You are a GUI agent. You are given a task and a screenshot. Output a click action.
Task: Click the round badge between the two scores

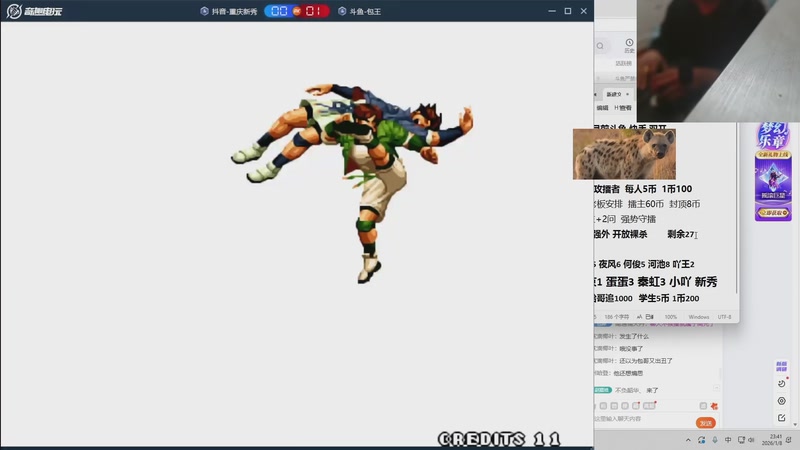(x=296, y=11)
